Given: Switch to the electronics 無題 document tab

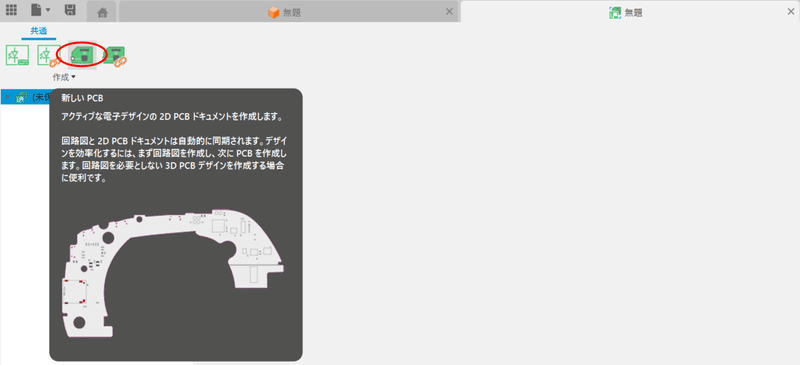Looking at the screenshot, I should [x=626, y=12].
